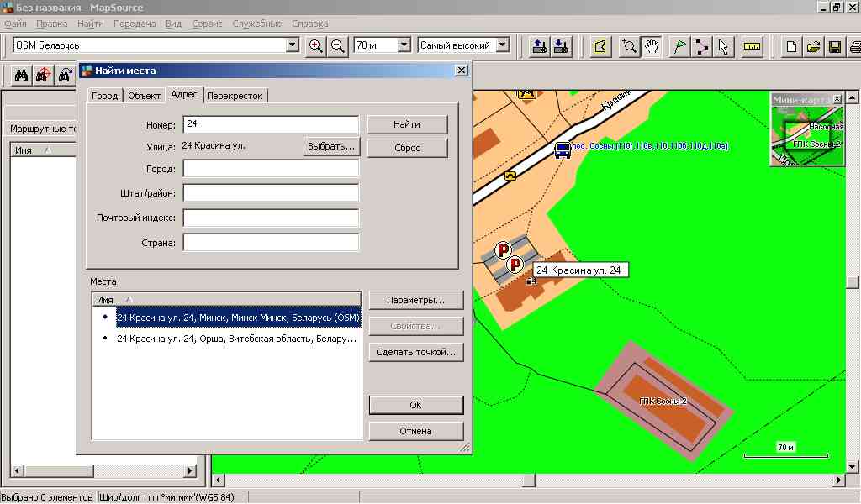Open the map product dropdown OSM Беларусь
The image size is (861, 504).
tap(293, 45)
